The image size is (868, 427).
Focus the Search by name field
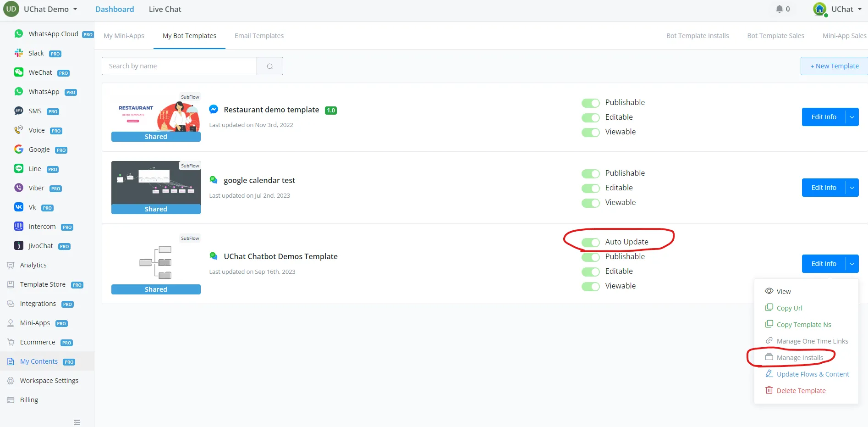[179, 66]
